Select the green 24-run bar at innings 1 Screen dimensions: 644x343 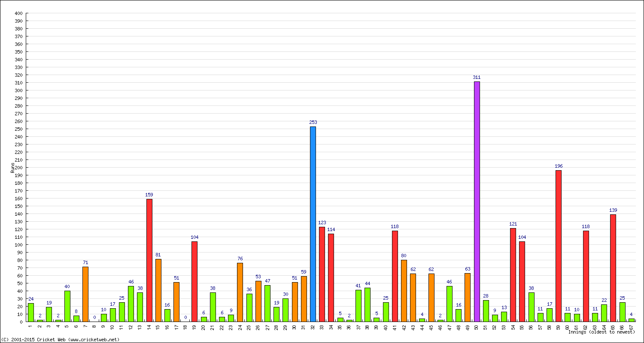coord(31,312)
